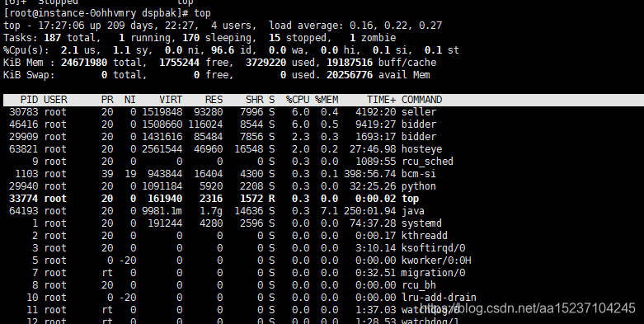The height and width of the screenshot is (324, 644).
Task: Select PID 46416 of the bidder process
Action: pyautogui.click(x=23, y=124)
